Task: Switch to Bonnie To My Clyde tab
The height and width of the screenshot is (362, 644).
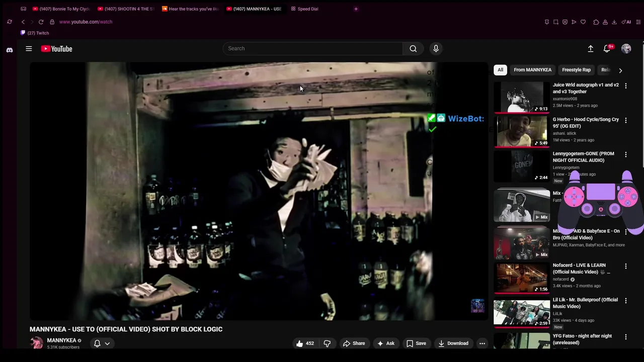Action: pyautogui.click(x=61, y=9)
